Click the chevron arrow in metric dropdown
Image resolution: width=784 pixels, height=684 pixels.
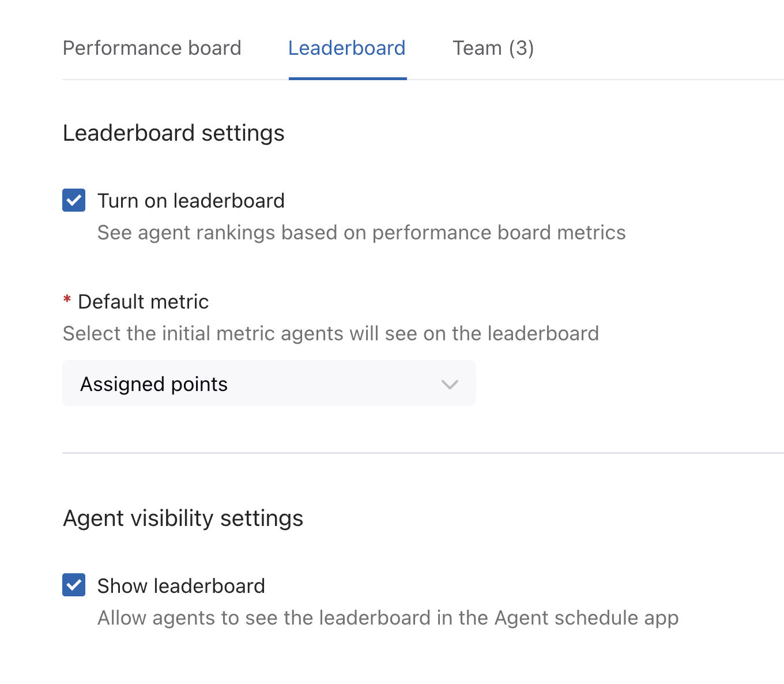(x=450, y=384)
